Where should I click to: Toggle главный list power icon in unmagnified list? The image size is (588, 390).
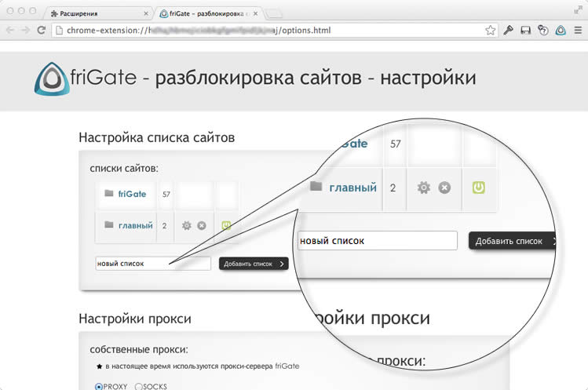pyautogui.click(x=226, y=225)
